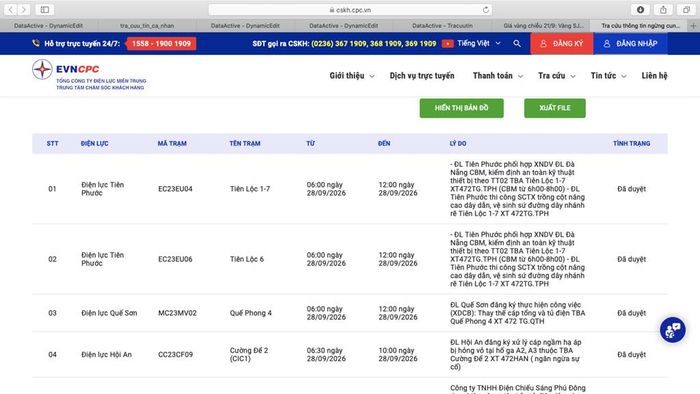700x394 pixels.
Task: Click station name Tiên Lộc 1-7
Action: point(250,189)
